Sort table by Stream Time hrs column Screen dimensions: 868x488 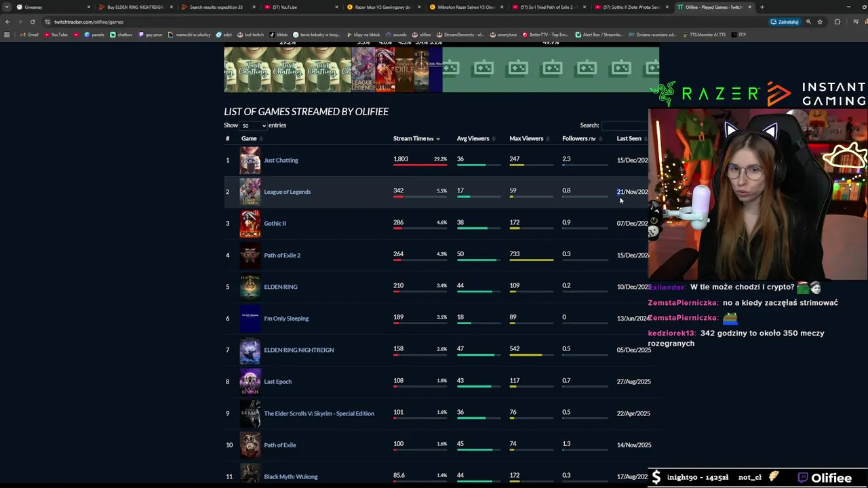tap(416, 138)
